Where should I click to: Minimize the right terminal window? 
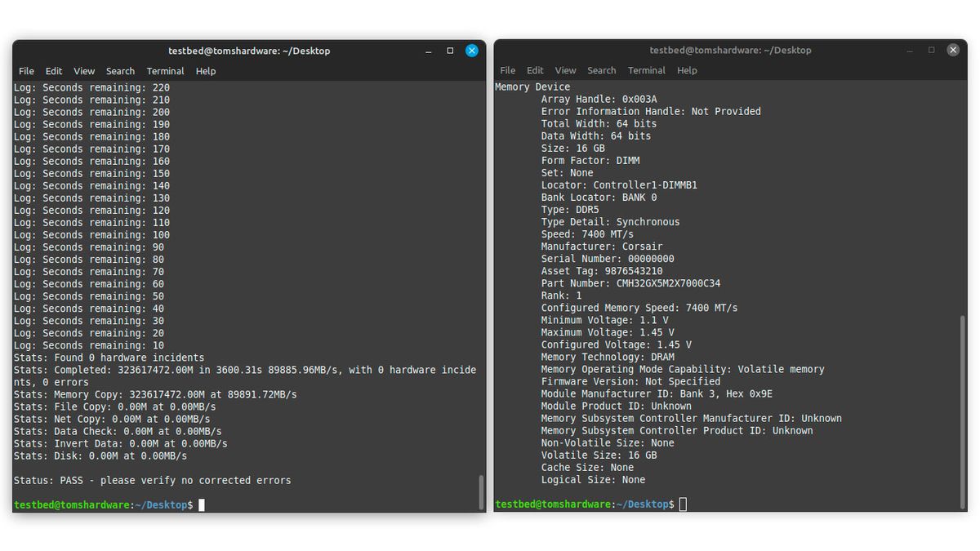[911, 50]
